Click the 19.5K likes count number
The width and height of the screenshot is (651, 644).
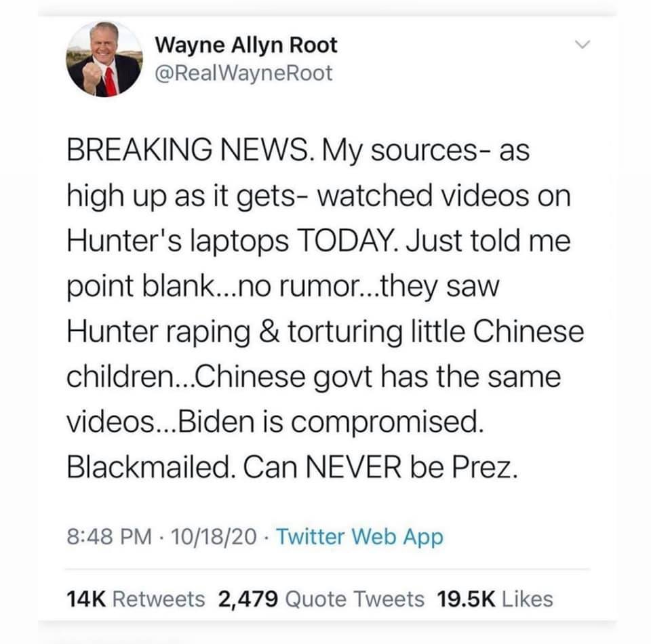pyautogui.click(x=466, y=599)
